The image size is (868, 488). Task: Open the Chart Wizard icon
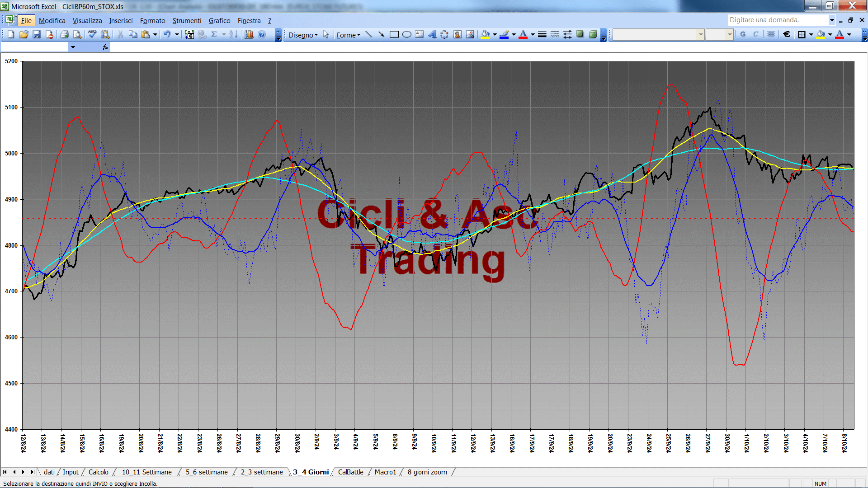249,34
